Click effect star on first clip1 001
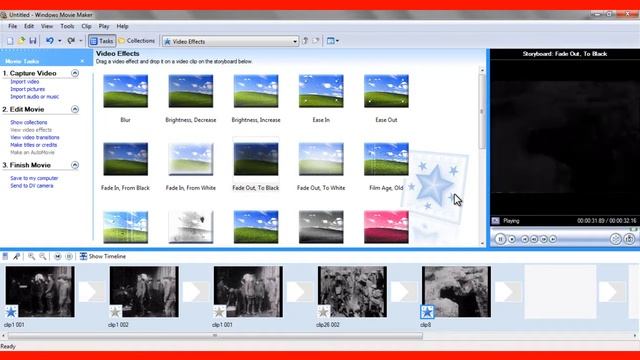The image size is (640, 360). click(x=11, y=312)
